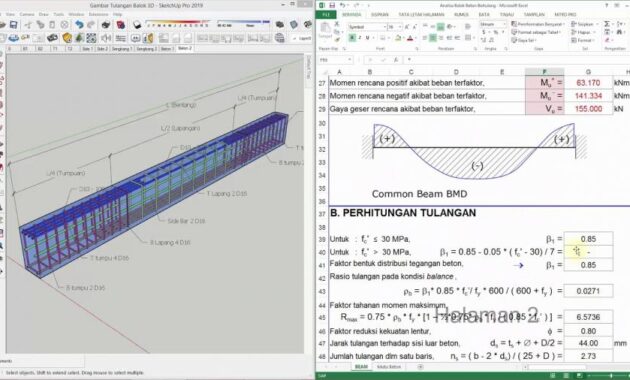Click the Save icon in Excel quick access

tap(332, 5)
